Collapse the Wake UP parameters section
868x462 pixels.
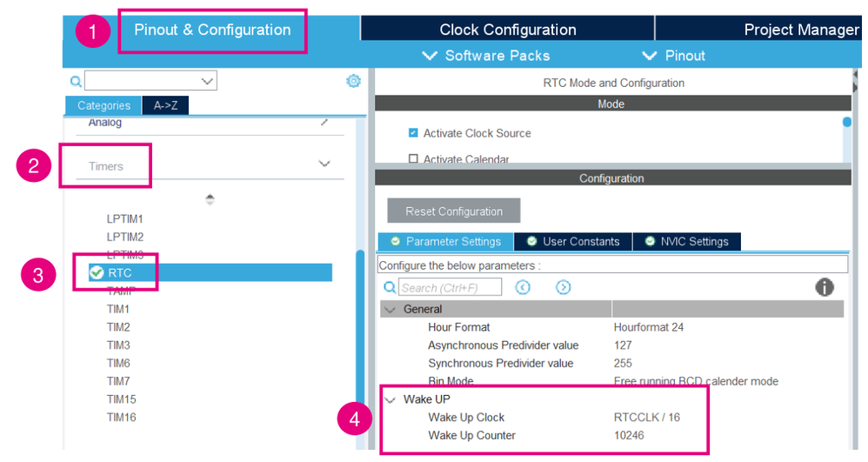391,399
